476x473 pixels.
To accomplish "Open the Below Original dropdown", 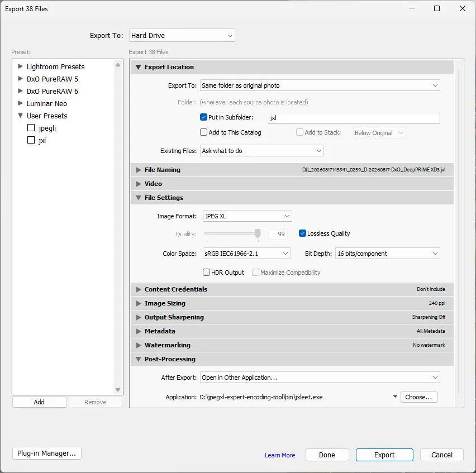I will 379,133.
